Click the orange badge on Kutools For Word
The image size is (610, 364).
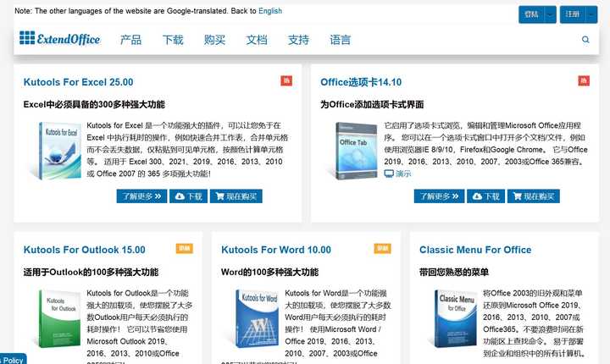pos(382,249)
